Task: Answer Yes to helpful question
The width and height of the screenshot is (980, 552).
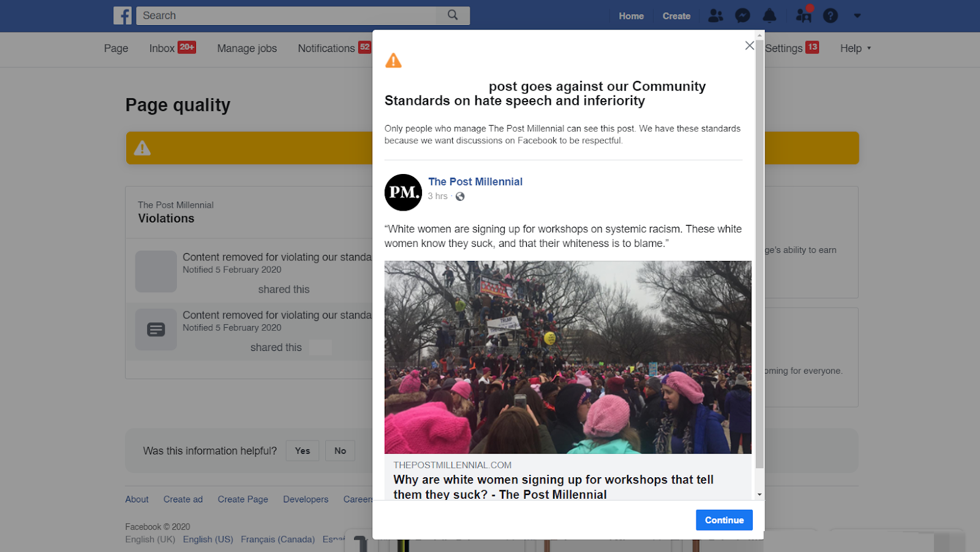Action: click(x=303, y=451)
